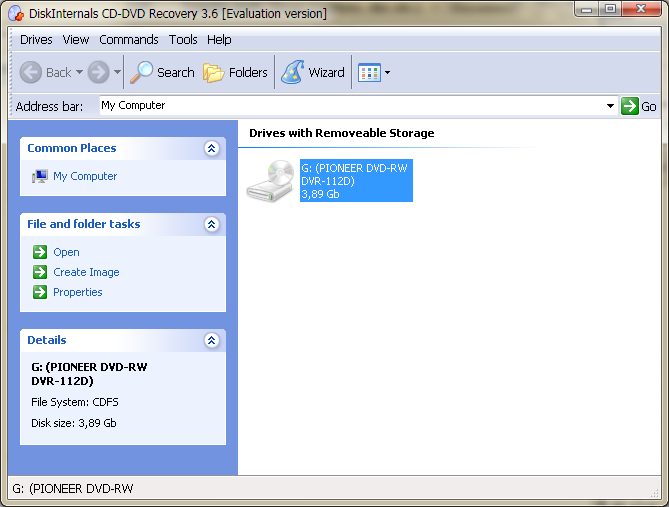Open the Forward history dropdown arrow
This screenshot has height=507, width=669.
[117, 72]
